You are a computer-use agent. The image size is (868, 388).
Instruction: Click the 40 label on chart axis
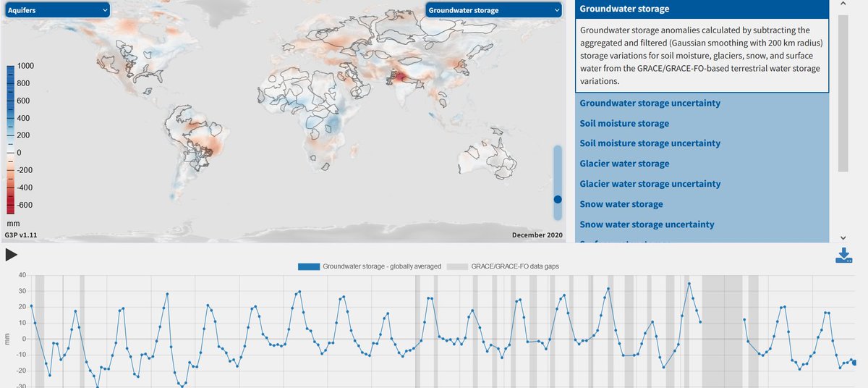point(21,275)
